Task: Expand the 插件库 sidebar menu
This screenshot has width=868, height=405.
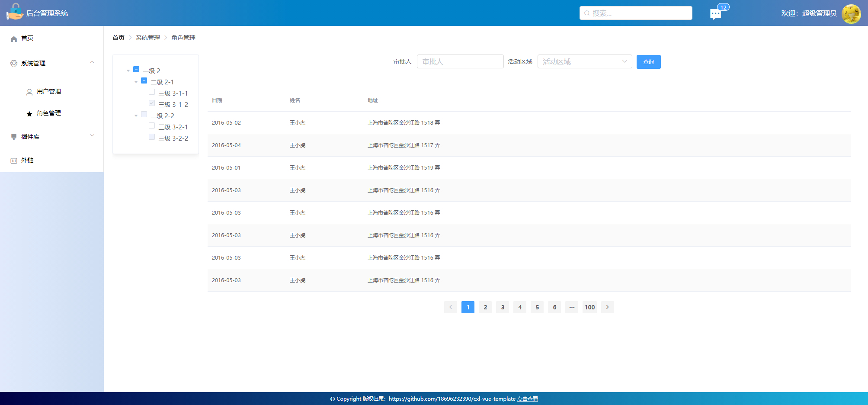Action: (92, 135)
